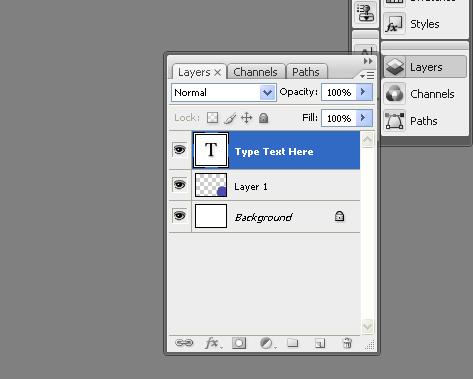This screenshot has width=473, height=379.
Task: Create a new layer group
Action: (x=293, y=343)
